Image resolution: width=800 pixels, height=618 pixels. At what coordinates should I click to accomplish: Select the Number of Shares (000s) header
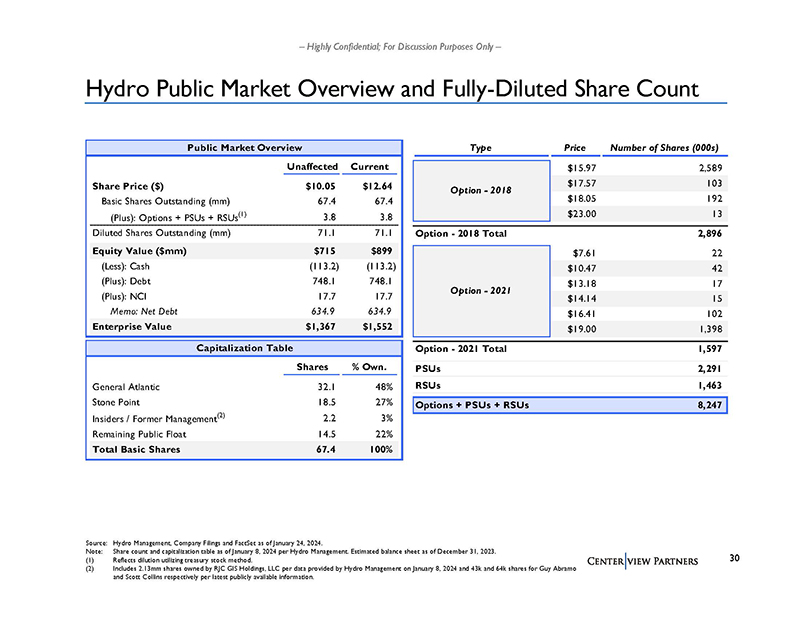tap(668, 147)
